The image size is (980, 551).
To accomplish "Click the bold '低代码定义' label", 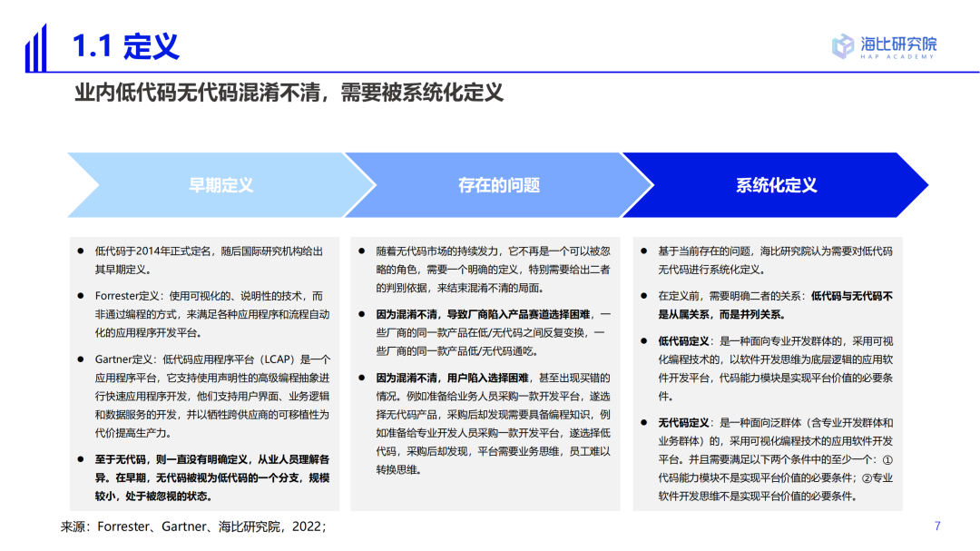I will (683, 341).
